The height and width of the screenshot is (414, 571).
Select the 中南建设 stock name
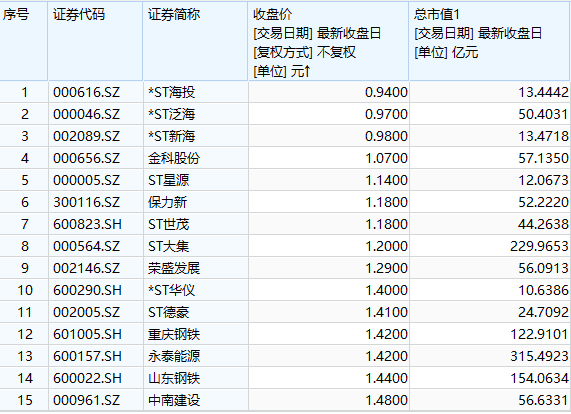(x=174, y=401)
